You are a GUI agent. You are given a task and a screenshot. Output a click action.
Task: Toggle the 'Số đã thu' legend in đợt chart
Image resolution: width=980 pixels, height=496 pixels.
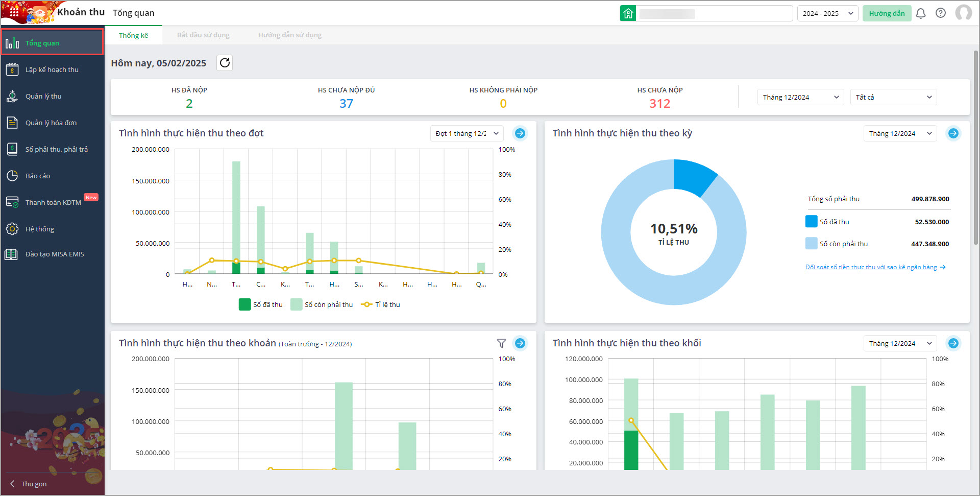(261, 304)
